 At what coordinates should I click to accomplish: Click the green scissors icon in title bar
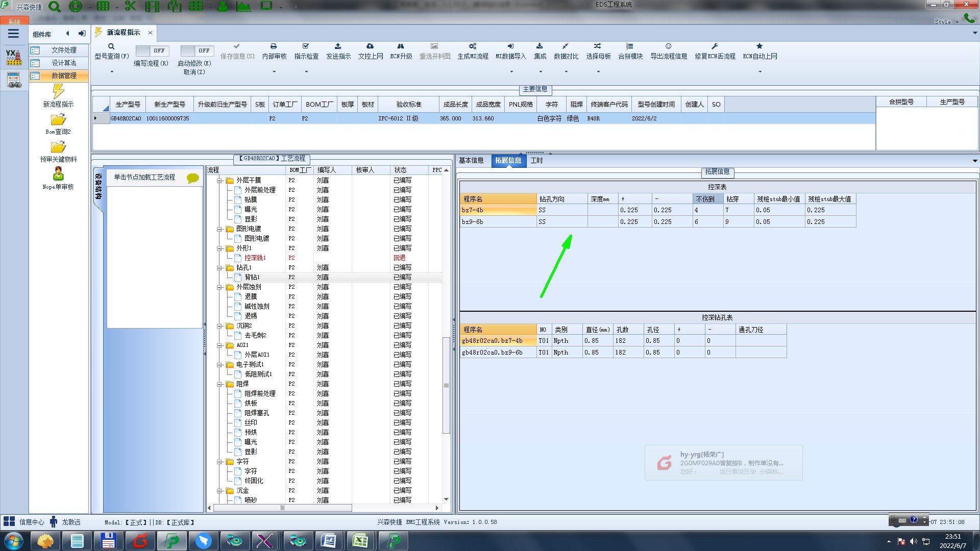pos(131,6)
